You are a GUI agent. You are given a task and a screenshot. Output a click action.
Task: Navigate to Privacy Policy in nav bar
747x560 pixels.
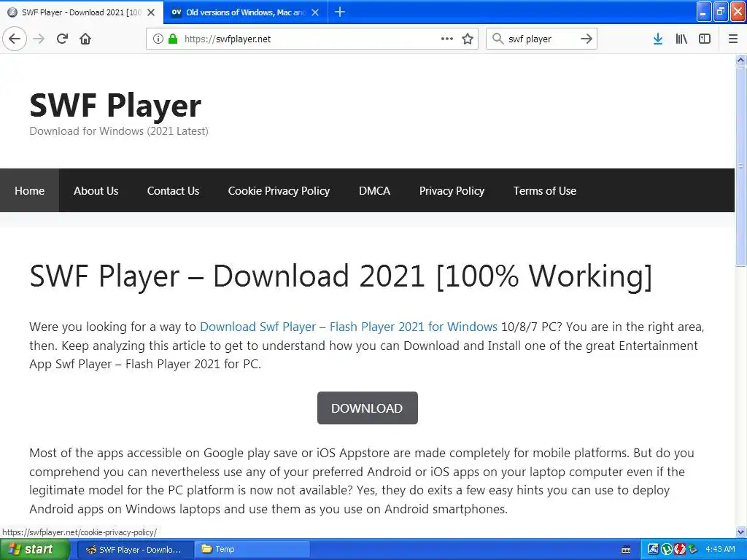coord(452,190)
